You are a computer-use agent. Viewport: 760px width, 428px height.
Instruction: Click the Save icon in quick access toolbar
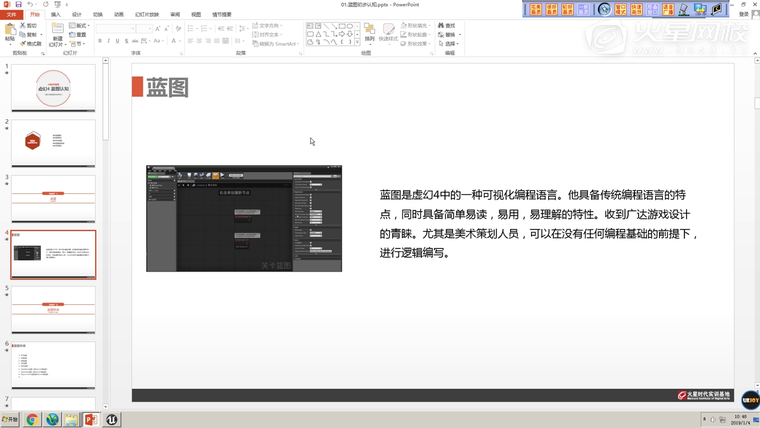point(18,4)
